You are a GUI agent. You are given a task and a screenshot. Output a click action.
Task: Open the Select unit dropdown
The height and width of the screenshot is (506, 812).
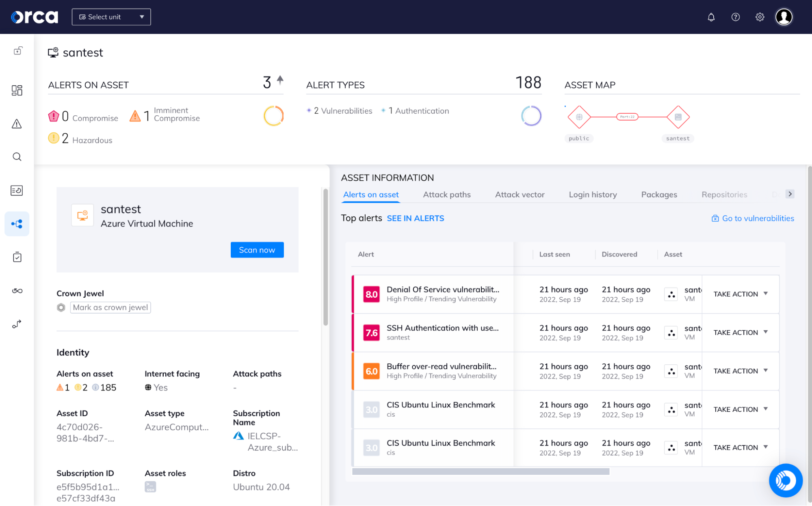pyautogui.click(x=111, y=17)
